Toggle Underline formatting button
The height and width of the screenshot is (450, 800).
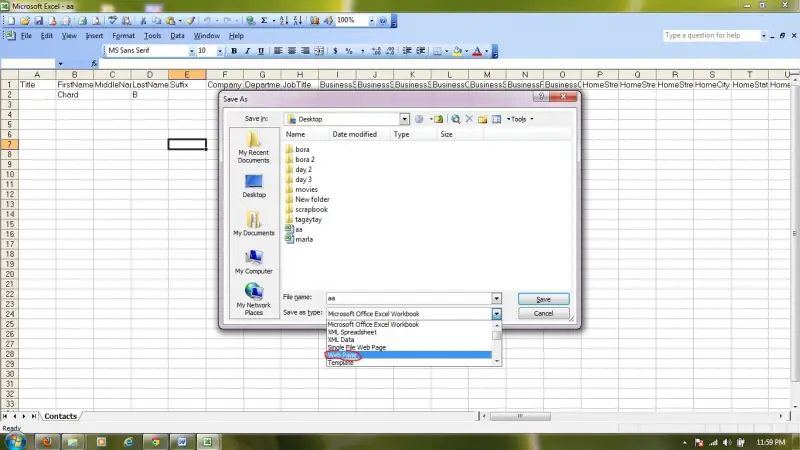(261, 51)
